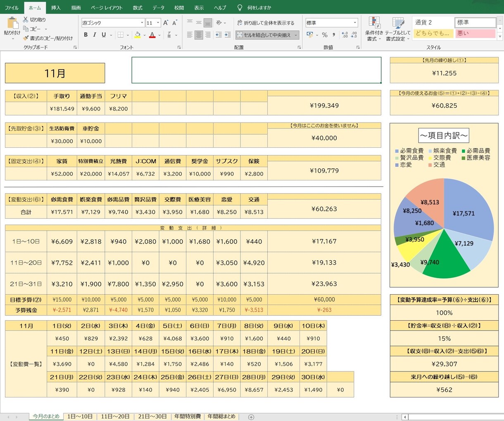Toggle Underline formatting
The height and width of the screenshot is (421, 504).
[104, 35]
